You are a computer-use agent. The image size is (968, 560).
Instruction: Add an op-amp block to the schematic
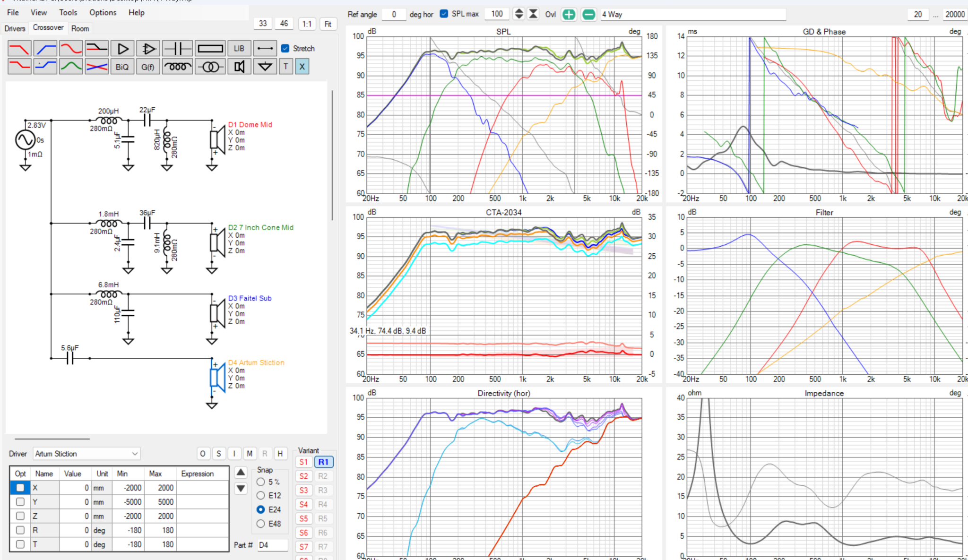click(x=148, y=49)
